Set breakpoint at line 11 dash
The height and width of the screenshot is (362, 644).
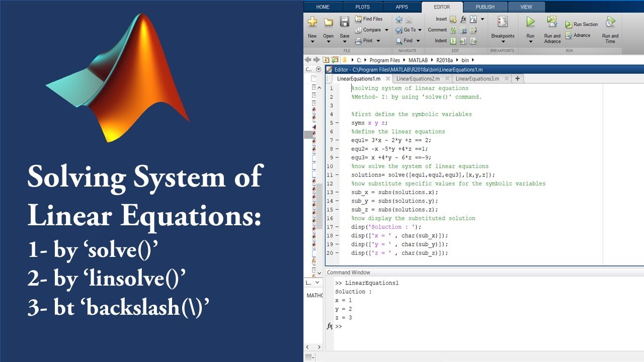click(x=337, y=175)
